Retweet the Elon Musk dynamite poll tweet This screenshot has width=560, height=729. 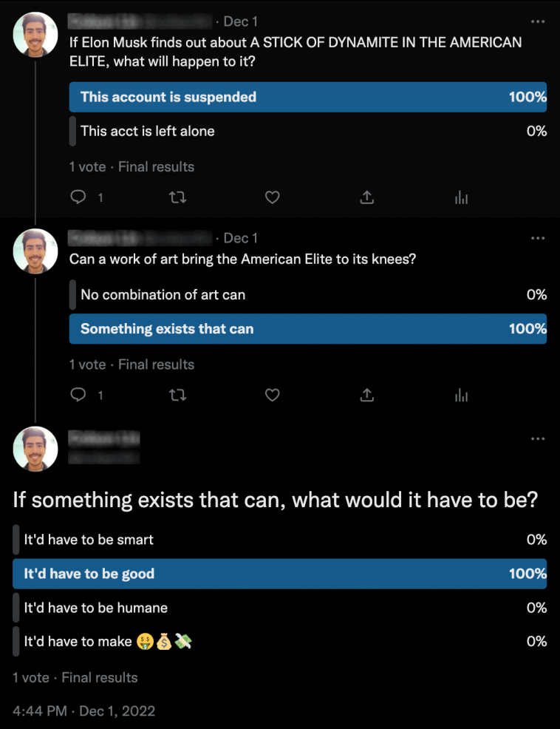[178, 197]
